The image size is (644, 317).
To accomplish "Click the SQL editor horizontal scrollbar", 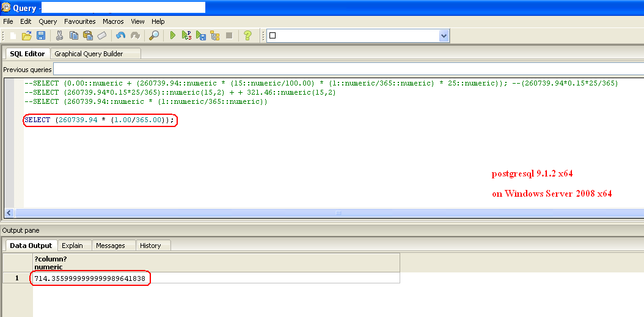I will click(337, 213).
